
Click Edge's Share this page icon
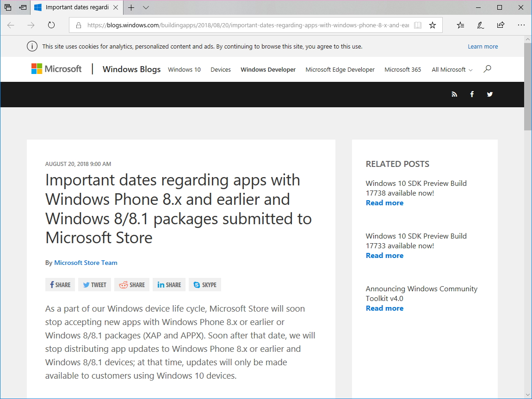(x=501, y=25)
